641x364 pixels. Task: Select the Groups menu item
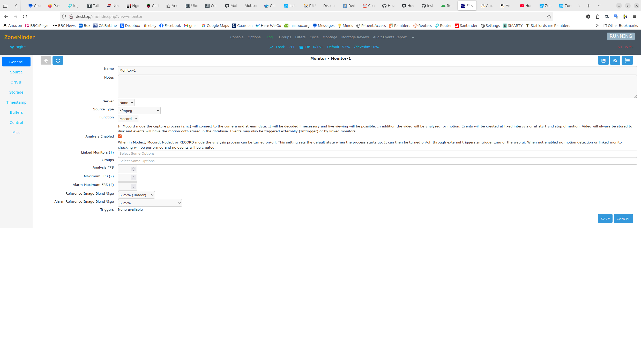click(x=285, y=37)
